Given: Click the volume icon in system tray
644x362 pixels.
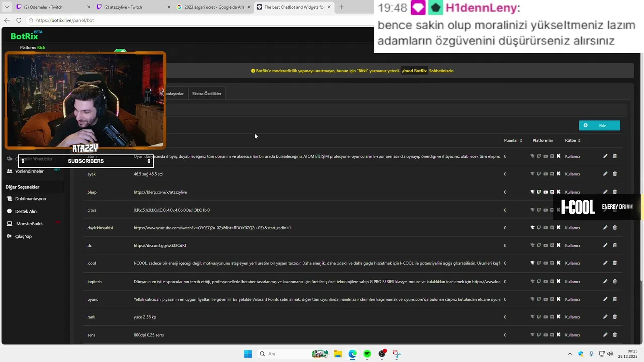Looking at the screenshot, I should click(x=610, y=354).
